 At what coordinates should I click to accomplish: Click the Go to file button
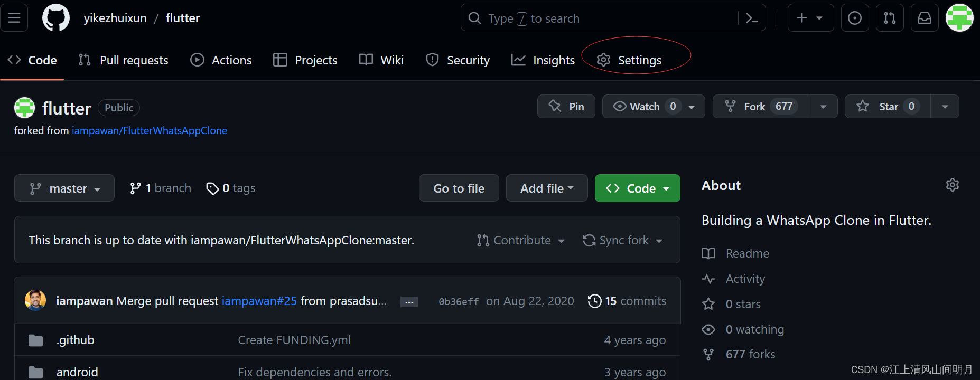pos(459,188)
